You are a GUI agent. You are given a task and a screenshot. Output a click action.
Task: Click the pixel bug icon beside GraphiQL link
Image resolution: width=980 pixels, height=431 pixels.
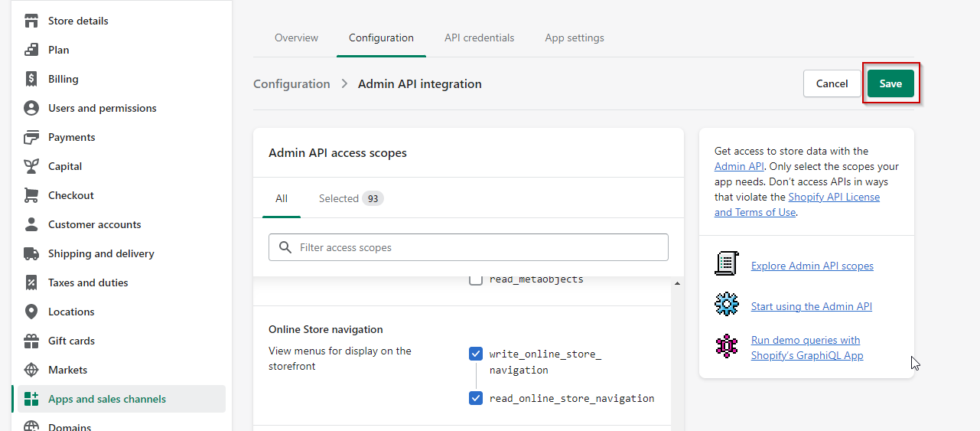tap(726, 345)
